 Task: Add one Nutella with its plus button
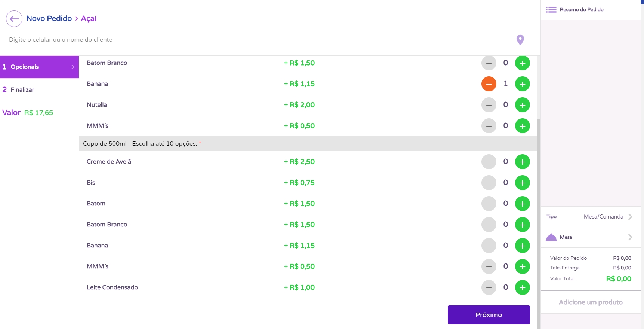coord(522,105)
